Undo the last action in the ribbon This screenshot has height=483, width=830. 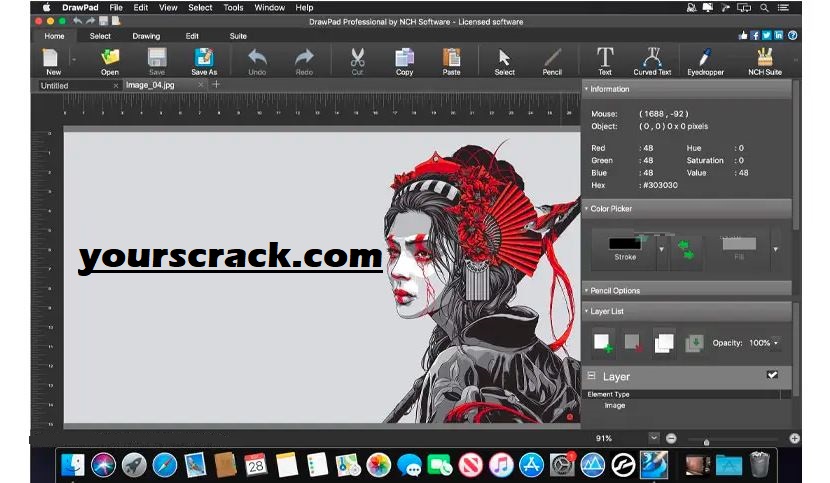[257, 61]
